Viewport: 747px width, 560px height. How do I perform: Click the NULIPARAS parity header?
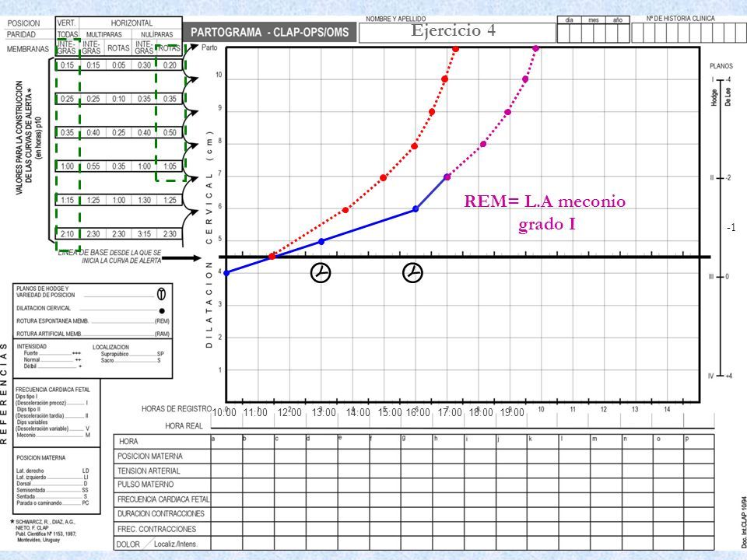coord(156,35)
